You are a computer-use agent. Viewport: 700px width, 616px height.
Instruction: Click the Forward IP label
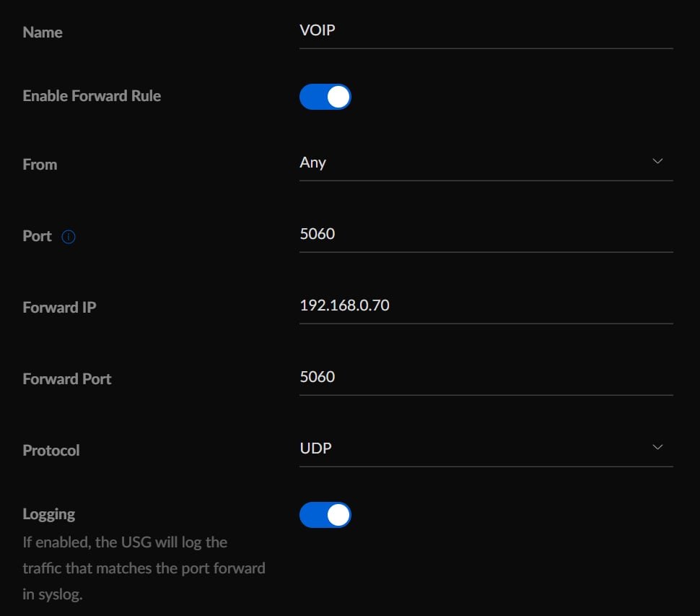[x=59, y=308]
